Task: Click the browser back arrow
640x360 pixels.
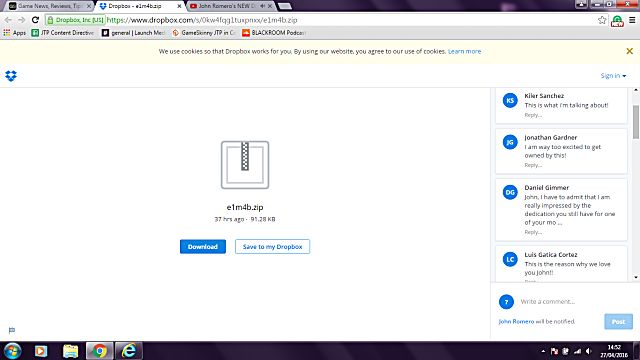Action: [x=8, y=20]
